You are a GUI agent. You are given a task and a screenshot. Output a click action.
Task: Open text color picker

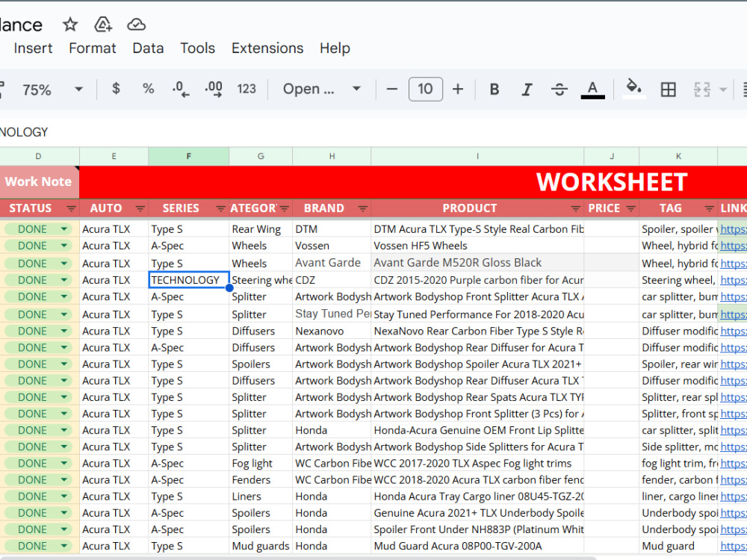(x=592, y=89)
